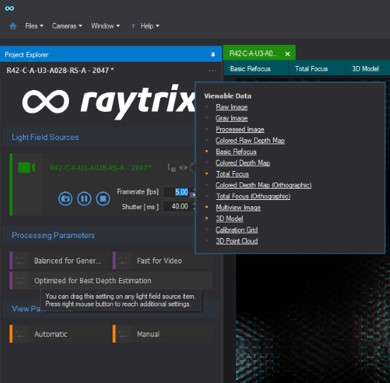Click the settings icon on Optimized preset
This screenshot has height=383, width=390.
point(20,281)
